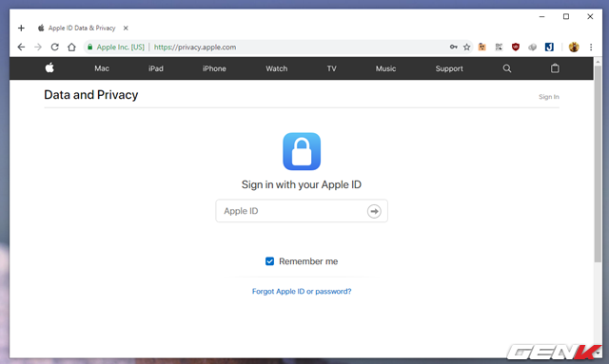Open the home page via the house icon
Image resolution: width=609 pixels, height=364 pixels.
(71, 47)
